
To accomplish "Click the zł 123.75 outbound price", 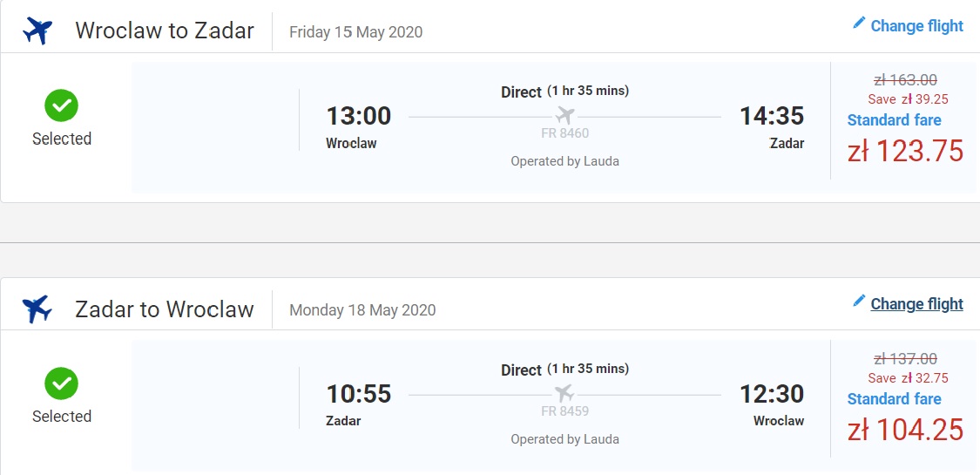I will (x=906, y=152).
